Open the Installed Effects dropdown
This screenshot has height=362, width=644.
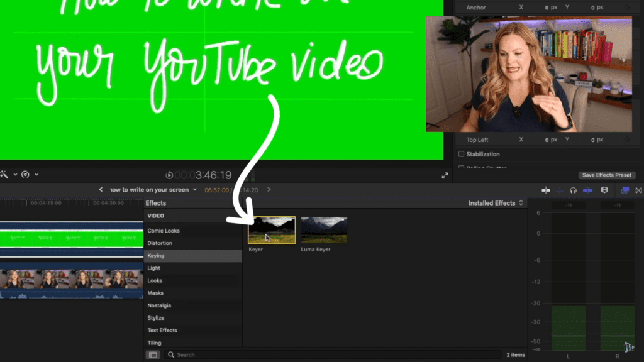(496, 203)
